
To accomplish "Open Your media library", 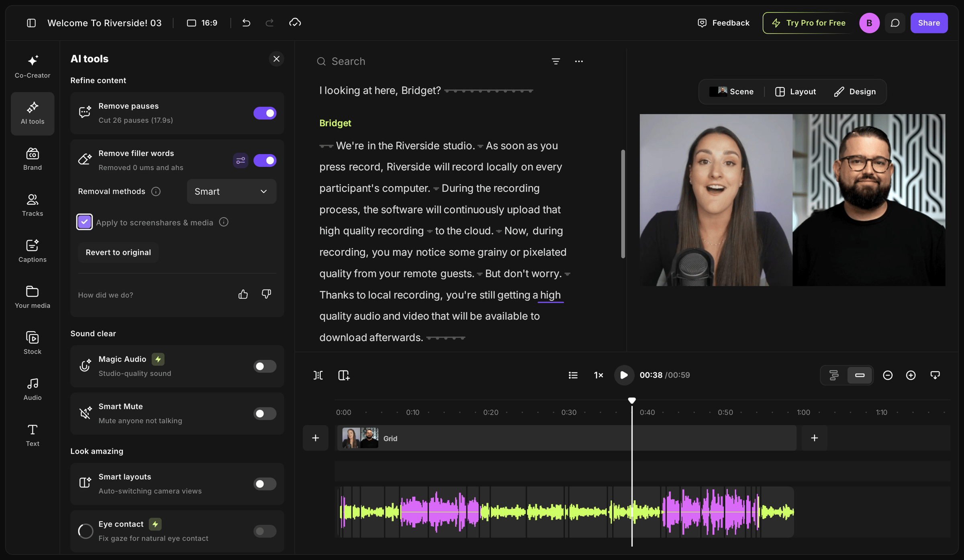I will pyautogui.click(x=33, y=297).
